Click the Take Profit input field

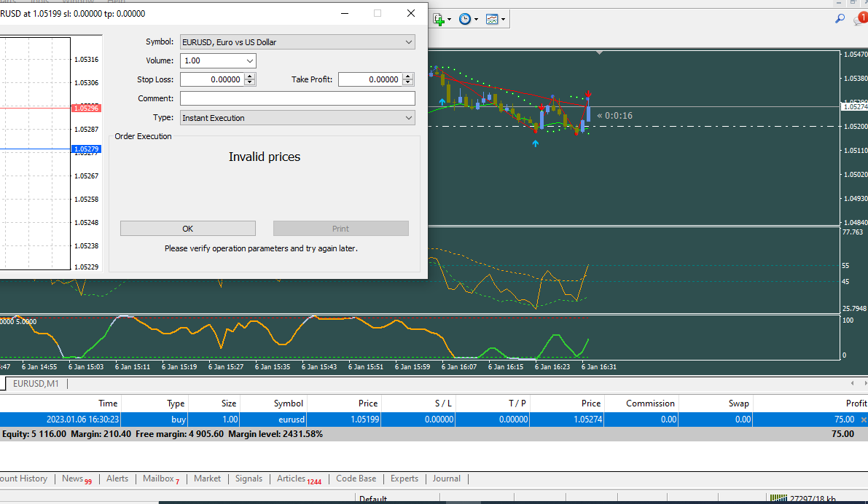pos(370,79)
